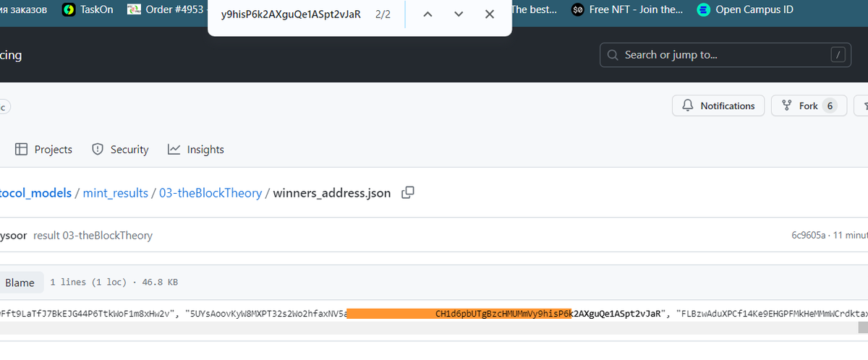The width and height of the screenshot is (868, 360).
Task: Open the Free NFT bookmark
Action: click(627, 9)
